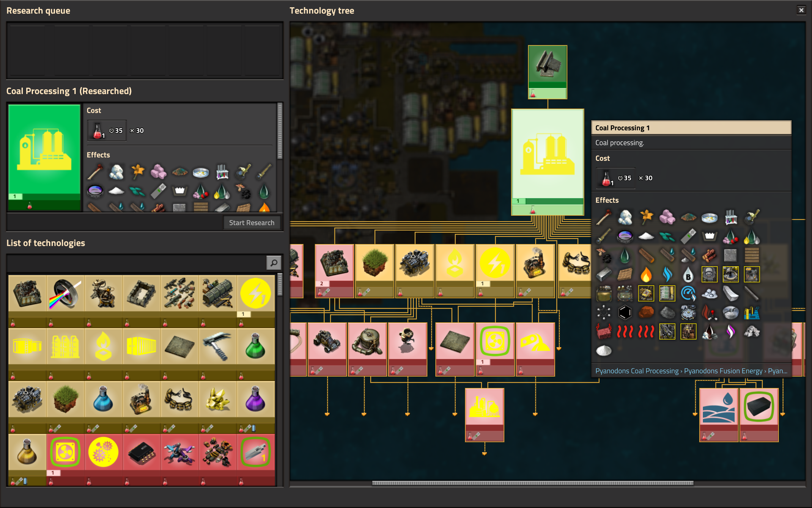
Task: Select the green science flask technology
Action: click(255, 347)
